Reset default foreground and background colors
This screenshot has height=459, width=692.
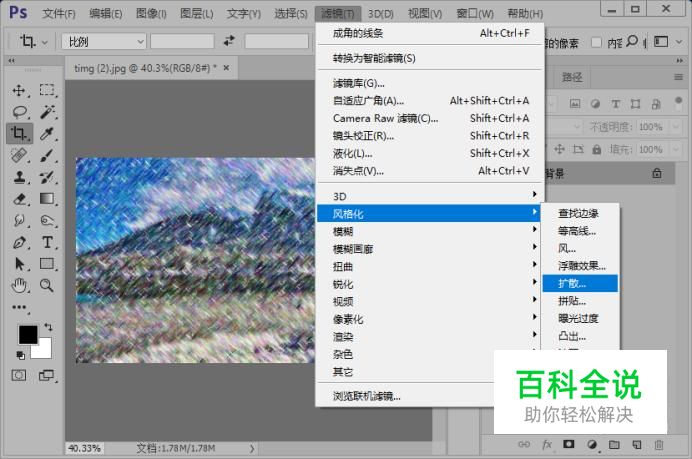click(21, 355)
